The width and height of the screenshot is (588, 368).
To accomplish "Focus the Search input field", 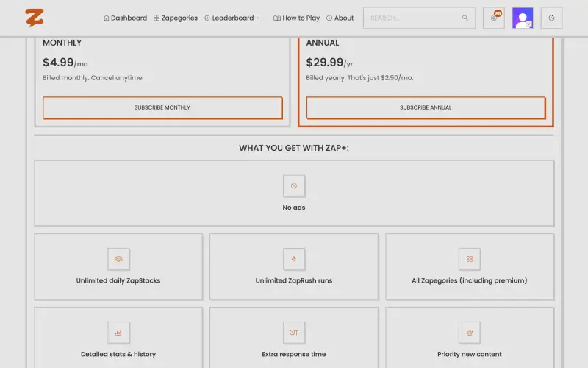I will pyautogui.click(x=419, y=18).
